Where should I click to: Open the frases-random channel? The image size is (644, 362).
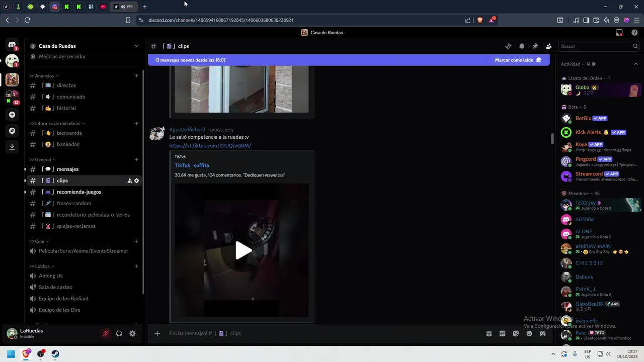click(x=84, y=204)
